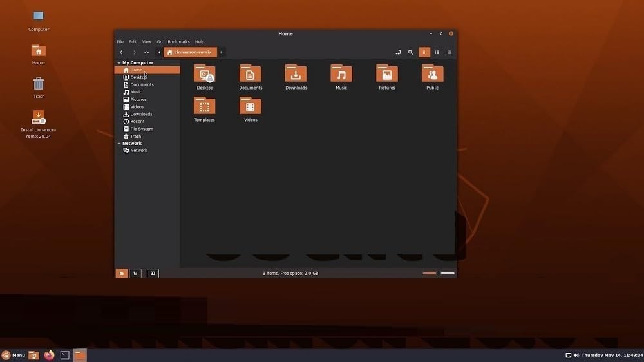Select Music in the sidebar
This screenshot has width=644, height=362.
tap(147, 92)
